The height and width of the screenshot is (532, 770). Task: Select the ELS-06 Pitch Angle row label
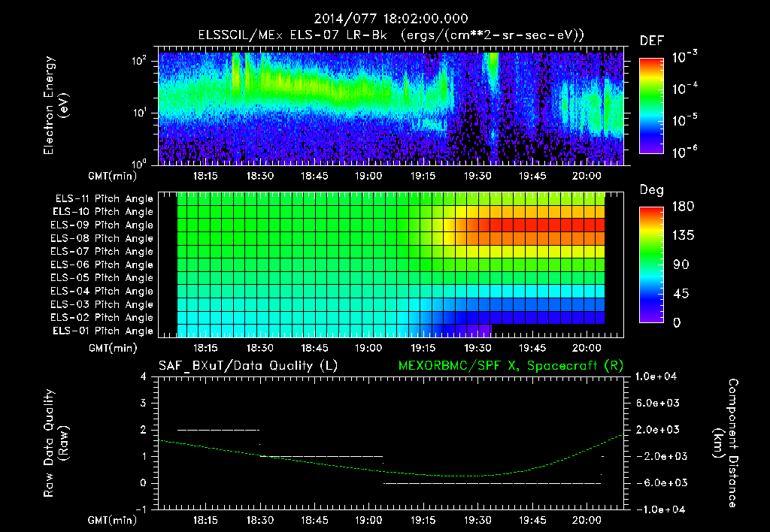pyautogui.click(x=102, y=264)
